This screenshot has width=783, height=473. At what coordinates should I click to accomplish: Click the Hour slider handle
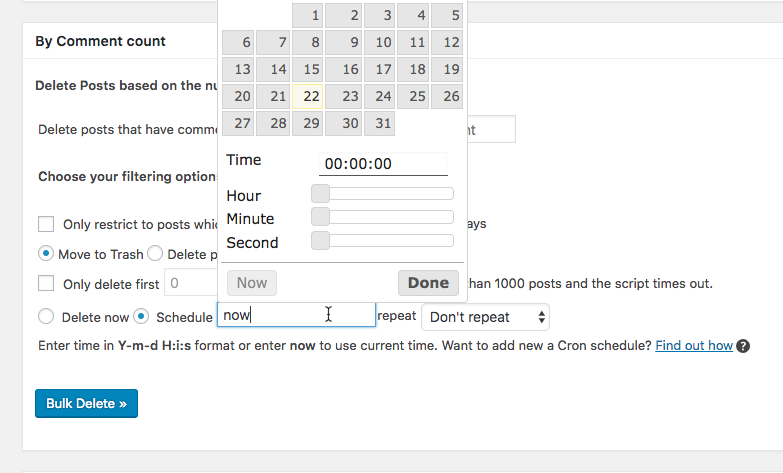[x=320, y=193]
